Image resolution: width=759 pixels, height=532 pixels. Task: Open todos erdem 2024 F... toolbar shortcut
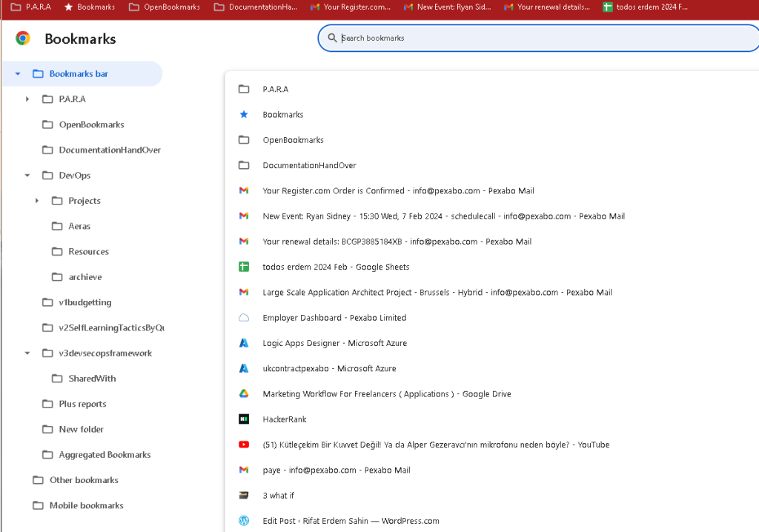pos(646,7)
